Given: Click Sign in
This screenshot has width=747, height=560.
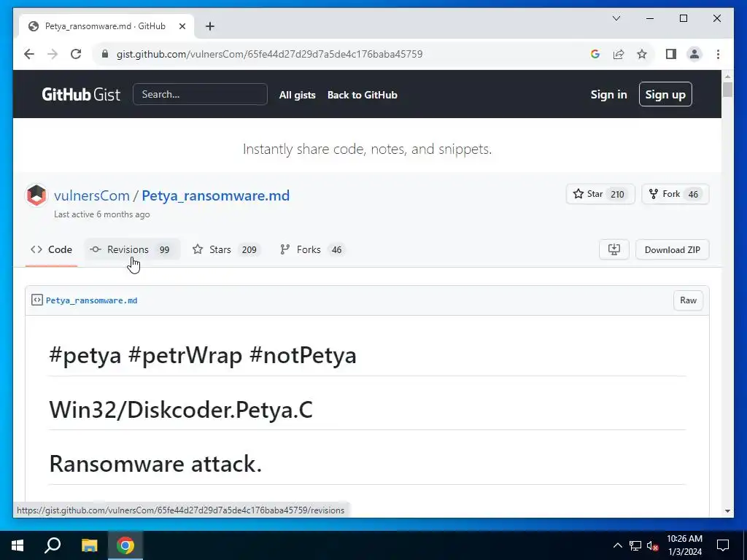Looking at the screenshot, I should click(609, 94).
